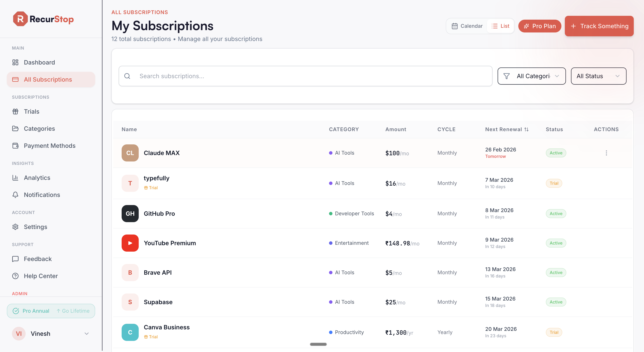The height and width of the screenshot is (352, 644).
Task: Click the Go Lifetime upgrade link
Action: pyautogui.click(x=73, y=311)
